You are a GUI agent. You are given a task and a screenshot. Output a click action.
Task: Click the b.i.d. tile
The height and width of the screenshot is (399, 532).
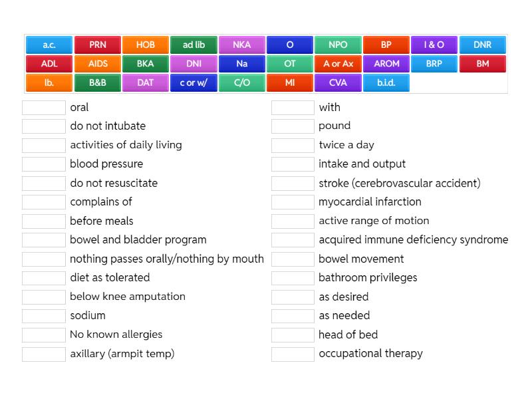point(386,82)
